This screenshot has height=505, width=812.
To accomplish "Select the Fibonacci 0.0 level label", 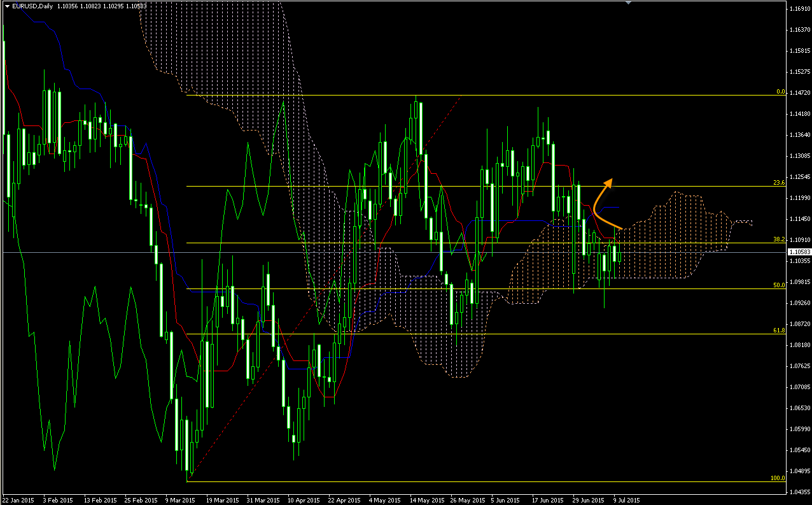I will tap(781, 92).
